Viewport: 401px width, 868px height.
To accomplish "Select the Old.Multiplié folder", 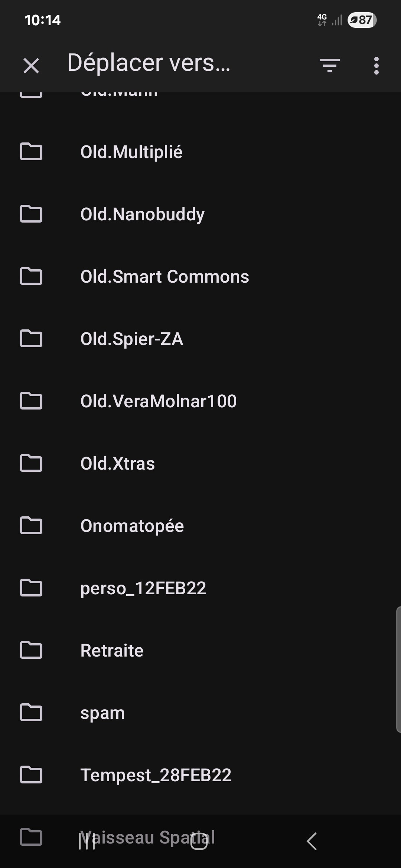I will [131, 152].
